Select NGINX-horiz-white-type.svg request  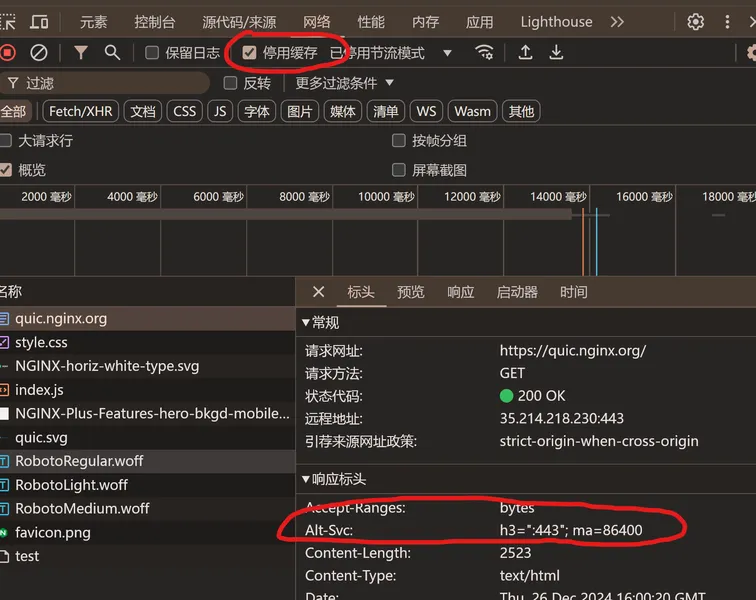(147, 366)
